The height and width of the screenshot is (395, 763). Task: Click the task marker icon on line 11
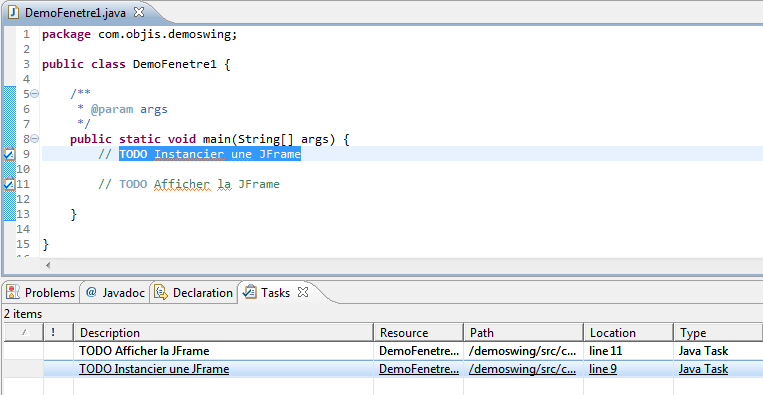click(x=9, y=184)
